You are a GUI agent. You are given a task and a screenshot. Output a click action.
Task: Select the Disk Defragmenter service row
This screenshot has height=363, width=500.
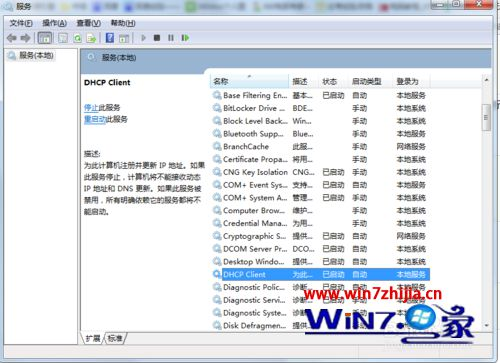[x=321, y=325]
